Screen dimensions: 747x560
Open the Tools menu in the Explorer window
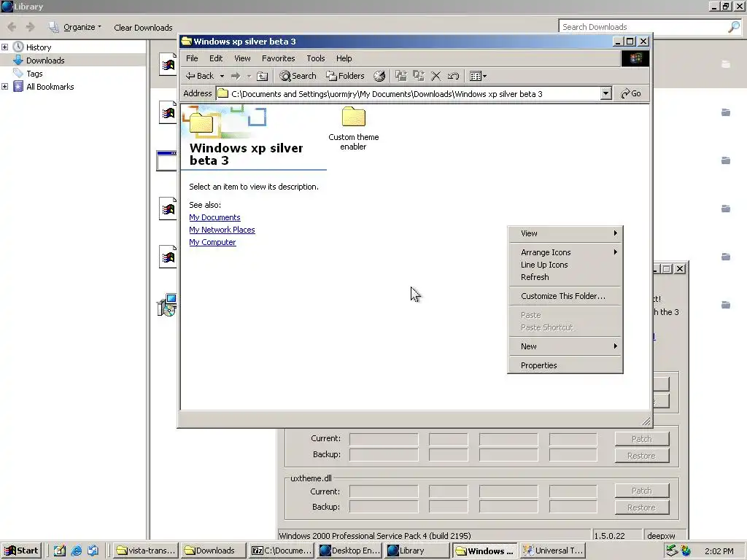315,58
